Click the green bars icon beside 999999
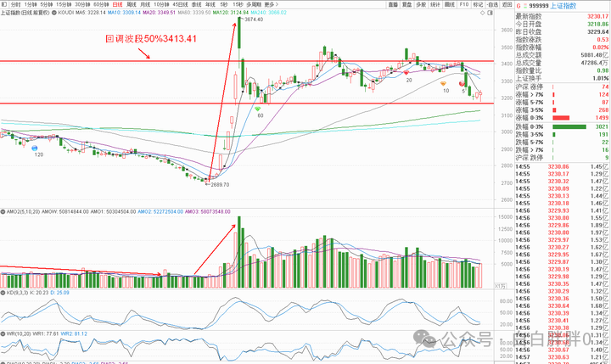Viewport: 611px width, 364px height. click(x=525, y=6)
